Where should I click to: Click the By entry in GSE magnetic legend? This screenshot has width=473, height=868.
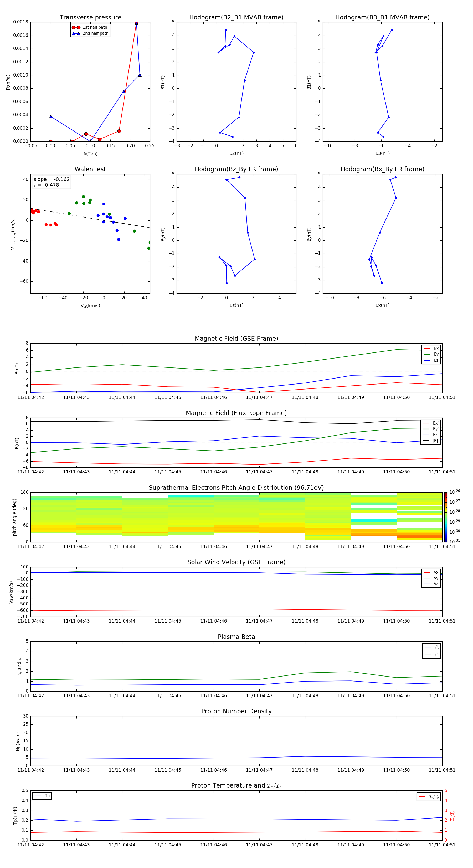[431, 355]
